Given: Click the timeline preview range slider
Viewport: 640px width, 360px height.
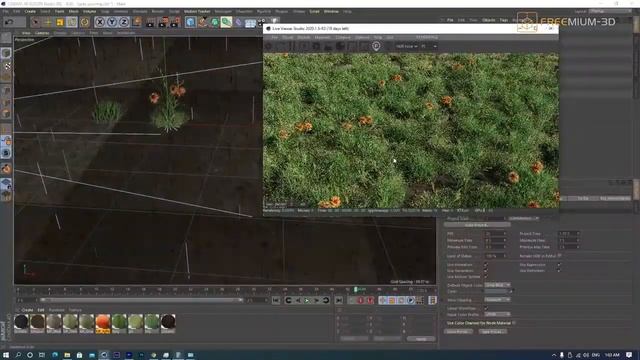Looking at the screenshot, I should pos(142,300).
